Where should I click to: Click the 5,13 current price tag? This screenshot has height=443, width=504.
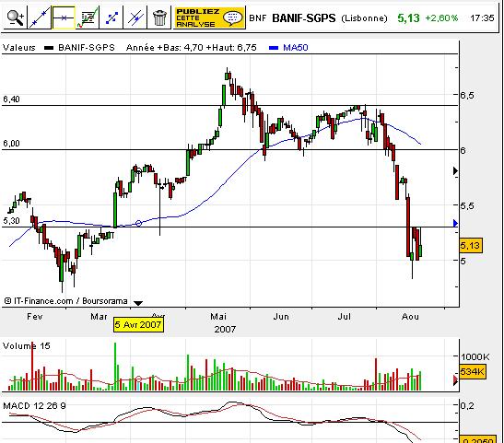470,246
